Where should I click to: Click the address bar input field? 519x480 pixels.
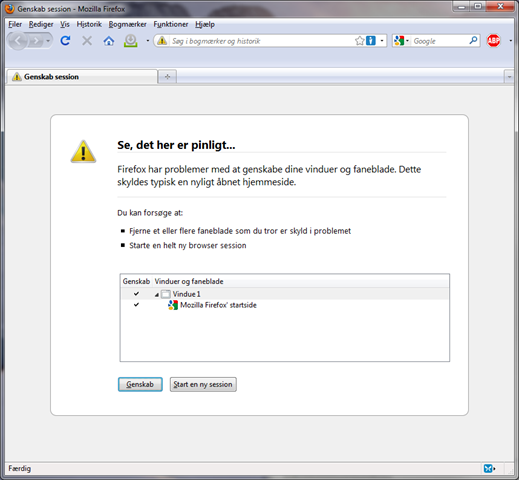point(261,41)
